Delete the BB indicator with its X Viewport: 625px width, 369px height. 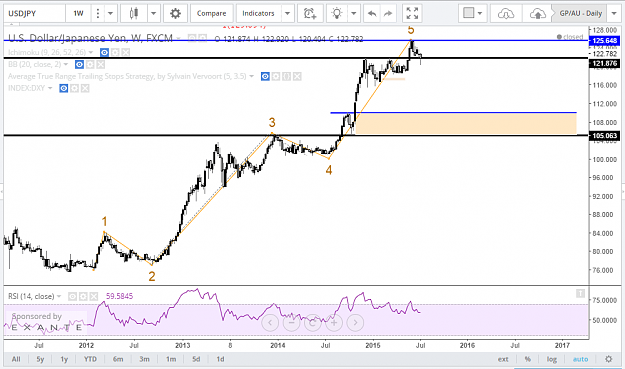pyautogui.click(x=100, y=65)
